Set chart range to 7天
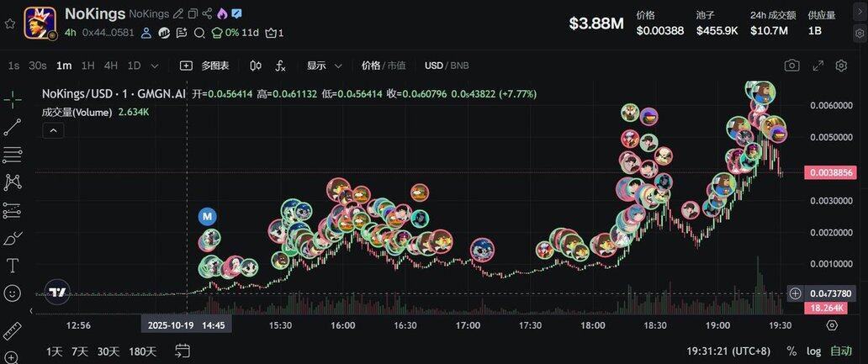 [x=80, y=351]
